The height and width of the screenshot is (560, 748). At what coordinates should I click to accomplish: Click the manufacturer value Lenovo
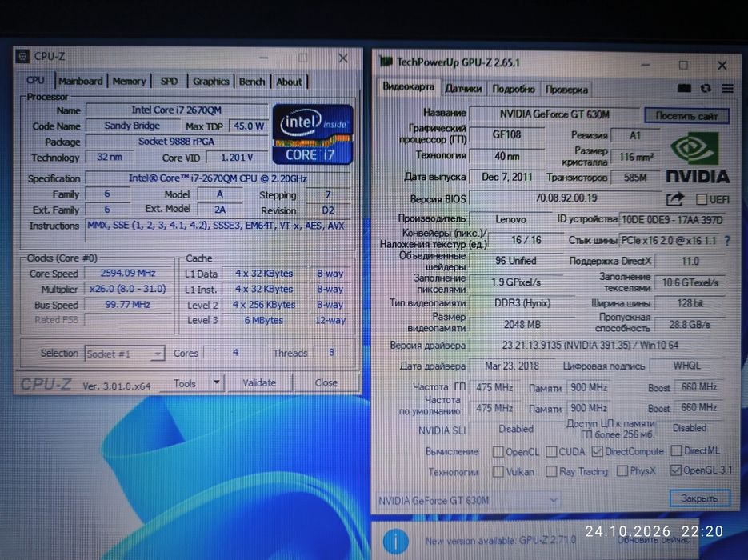(x=510, y=219)
